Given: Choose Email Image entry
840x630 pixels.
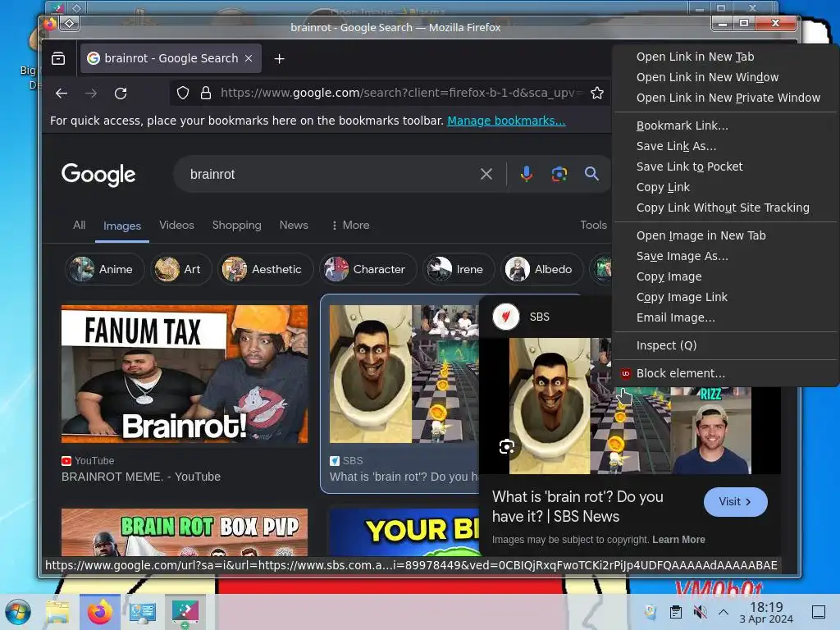Looking at the screenshot, I should (x=725, y=317).
